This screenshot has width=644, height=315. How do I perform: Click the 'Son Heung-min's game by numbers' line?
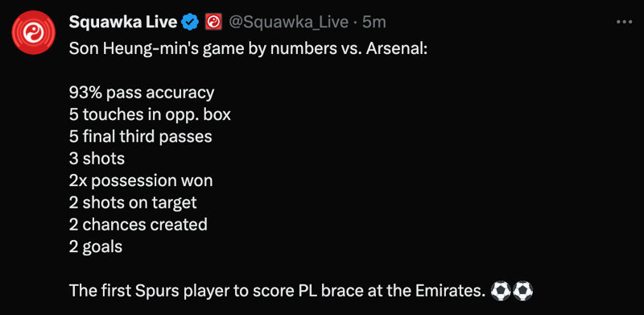pos(248,49)
